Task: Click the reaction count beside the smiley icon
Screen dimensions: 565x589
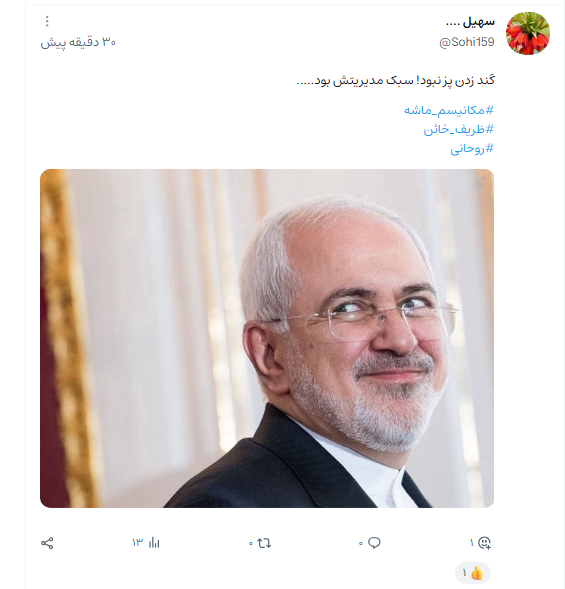Action: point(472,543)
